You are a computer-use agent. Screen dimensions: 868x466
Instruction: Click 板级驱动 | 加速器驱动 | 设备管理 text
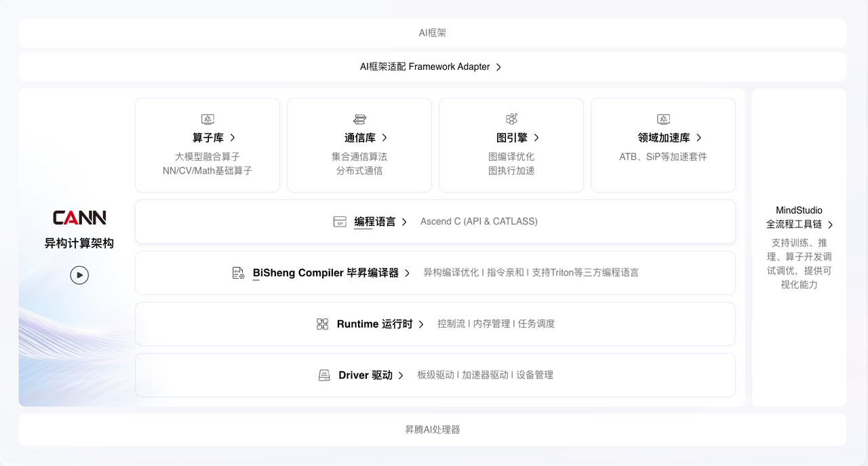(x=485, y=375)
